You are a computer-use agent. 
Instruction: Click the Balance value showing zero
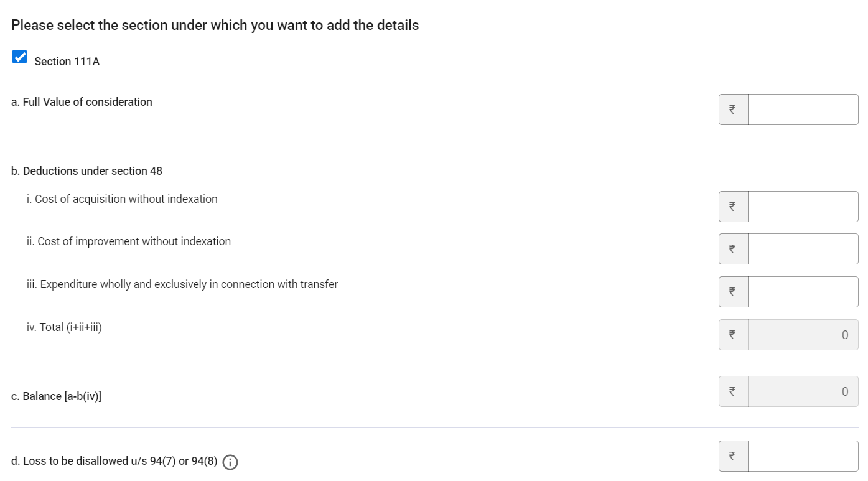(803, 391)
